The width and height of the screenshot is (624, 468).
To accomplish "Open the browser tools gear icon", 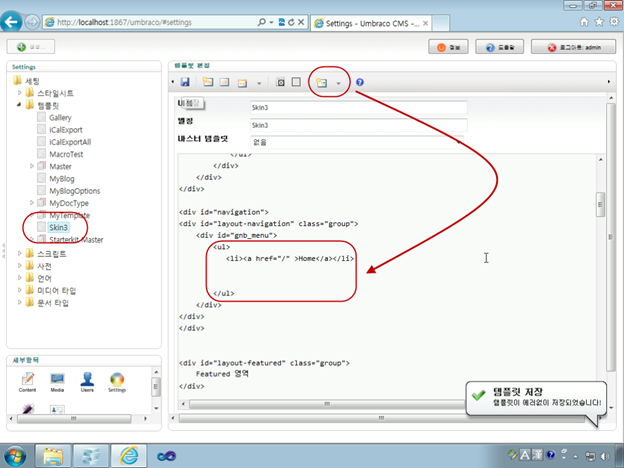I will (x=614, y=22).
